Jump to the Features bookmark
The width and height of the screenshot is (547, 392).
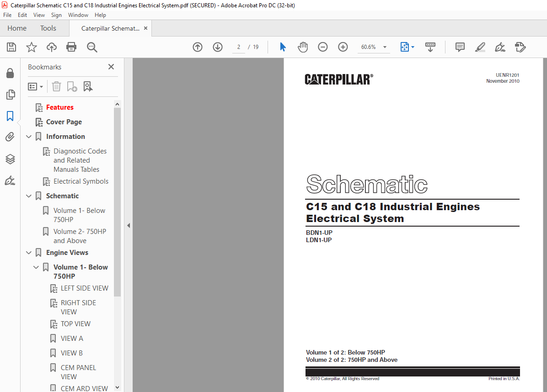(59, 107)
